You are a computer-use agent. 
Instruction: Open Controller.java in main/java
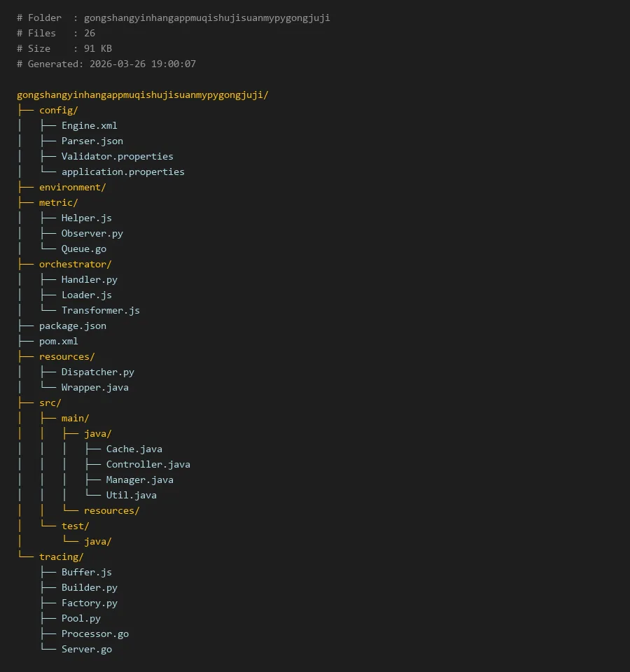(x=148, y=464)
